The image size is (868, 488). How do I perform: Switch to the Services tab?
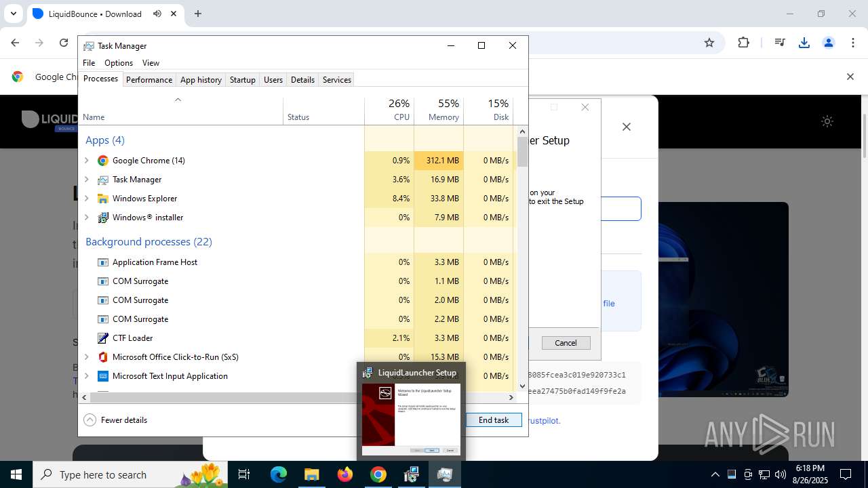337,80
